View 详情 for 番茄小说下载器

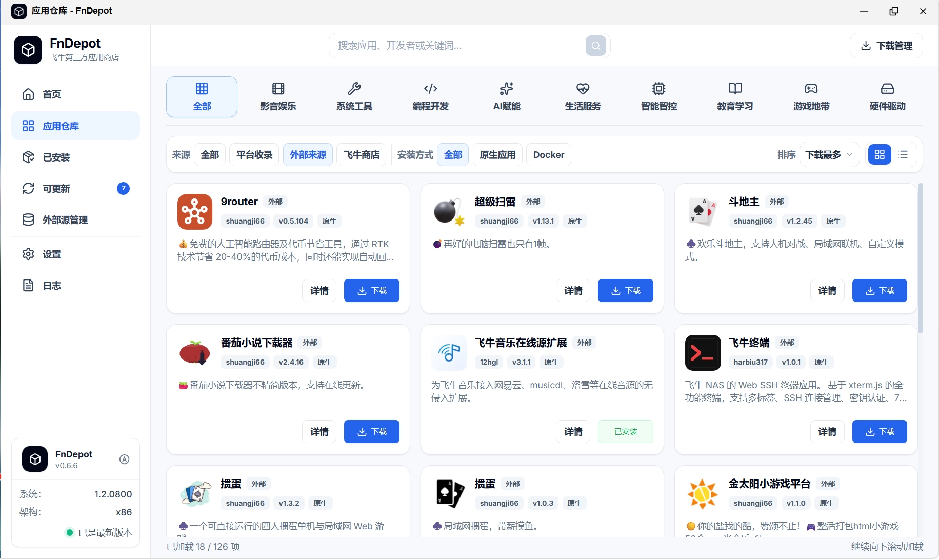(x=319, y=431)
